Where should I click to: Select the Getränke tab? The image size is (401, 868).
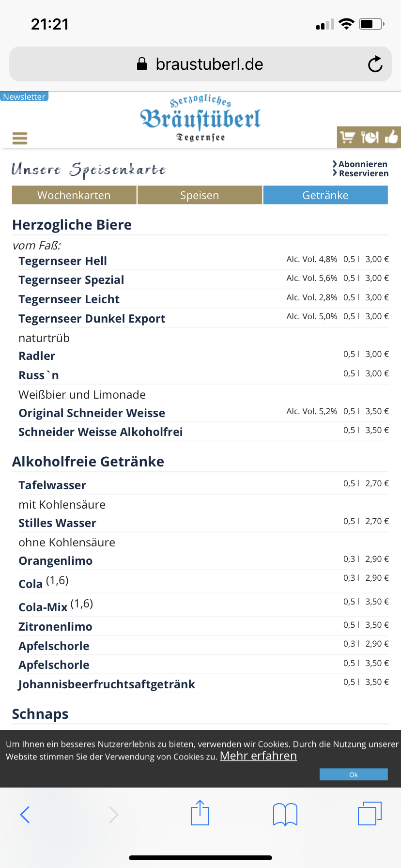tap(325, 195)
